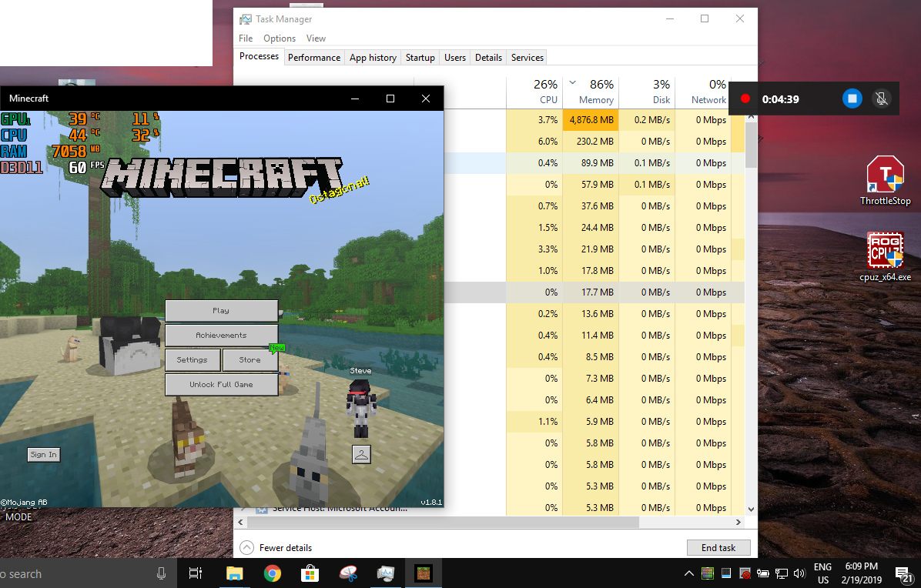
Task: Switch to the Details tab
Action: pos(489,58)
